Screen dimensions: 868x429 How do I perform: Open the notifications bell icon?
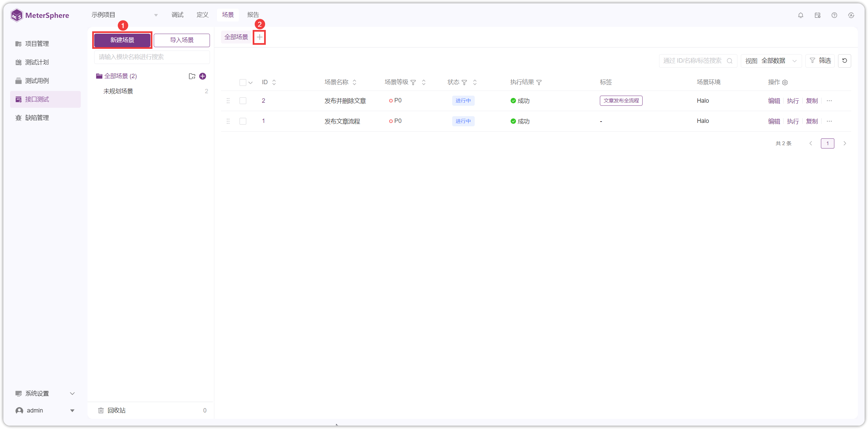pos(800,15)
